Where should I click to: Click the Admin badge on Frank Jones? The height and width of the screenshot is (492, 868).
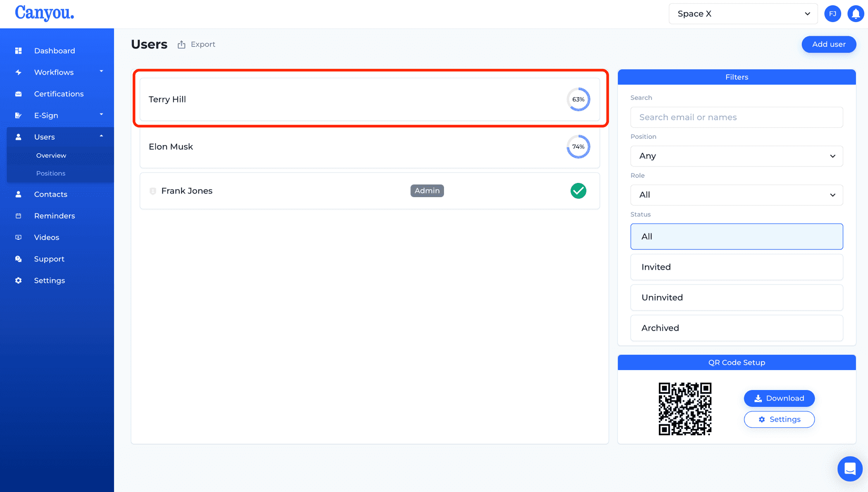427,191
